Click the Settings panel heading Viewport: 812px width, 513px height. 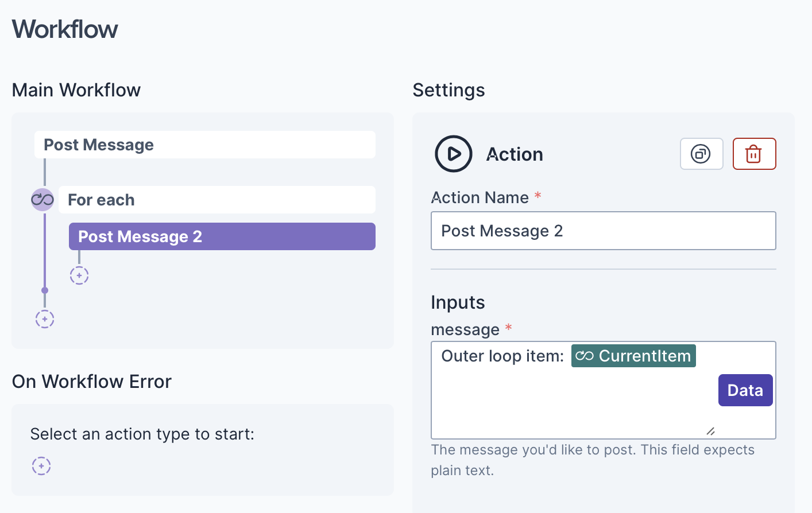[x=448, y=90]
